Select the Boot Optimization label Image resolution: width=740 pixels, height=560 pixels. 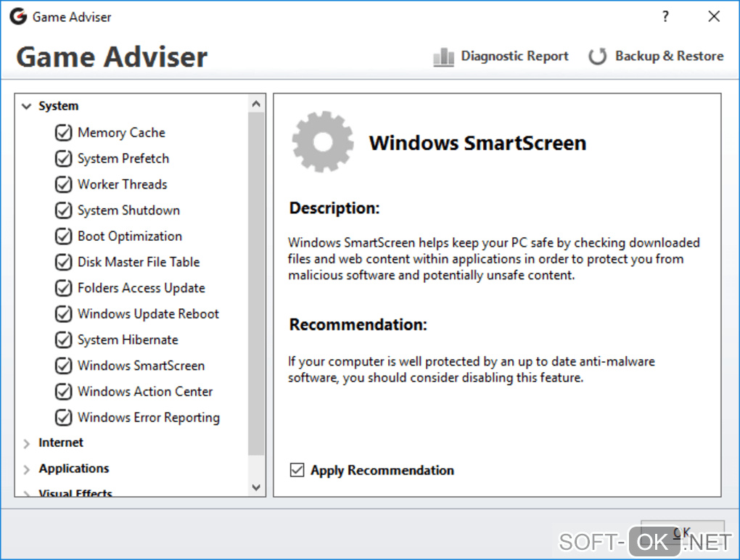[x=130, y=236]
